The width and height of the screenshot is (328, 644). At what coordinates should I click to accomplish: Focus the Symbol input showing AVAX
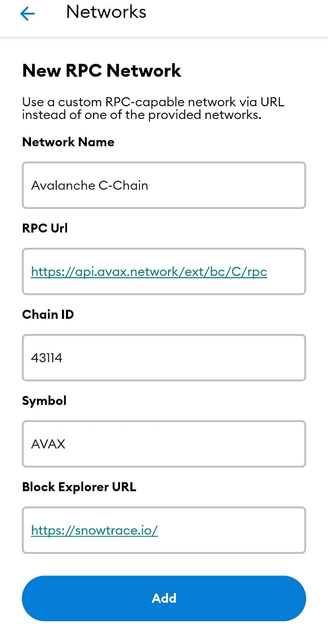point(164,444)
